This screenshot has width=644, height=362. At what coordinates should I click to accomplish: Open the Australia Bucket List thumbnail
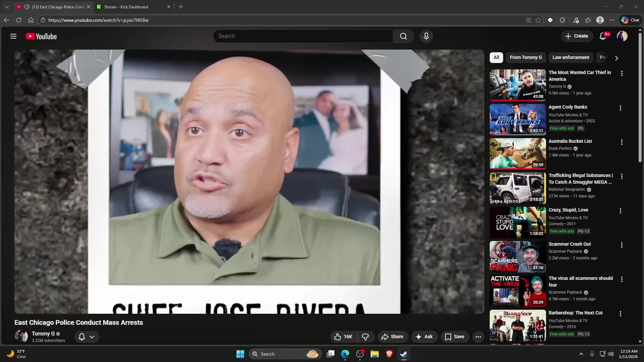pos(518,154)
